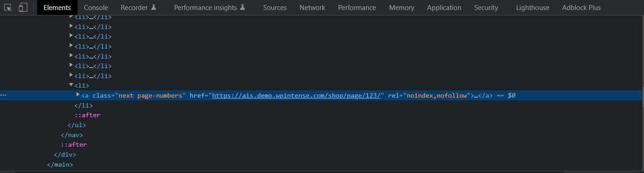Select the closing </nav> tag row
The image size is (644, 173).
72,135
